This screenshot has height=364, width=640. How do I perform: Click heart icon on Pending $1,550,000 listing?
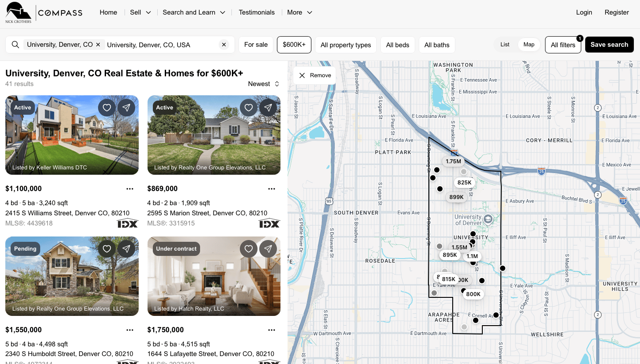(107, 249)
